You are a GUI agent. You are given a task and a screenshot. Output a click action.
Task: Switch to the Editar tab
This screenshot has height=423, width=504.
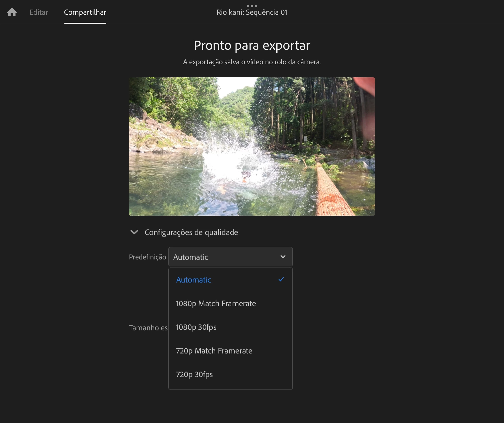click(39, 12)
